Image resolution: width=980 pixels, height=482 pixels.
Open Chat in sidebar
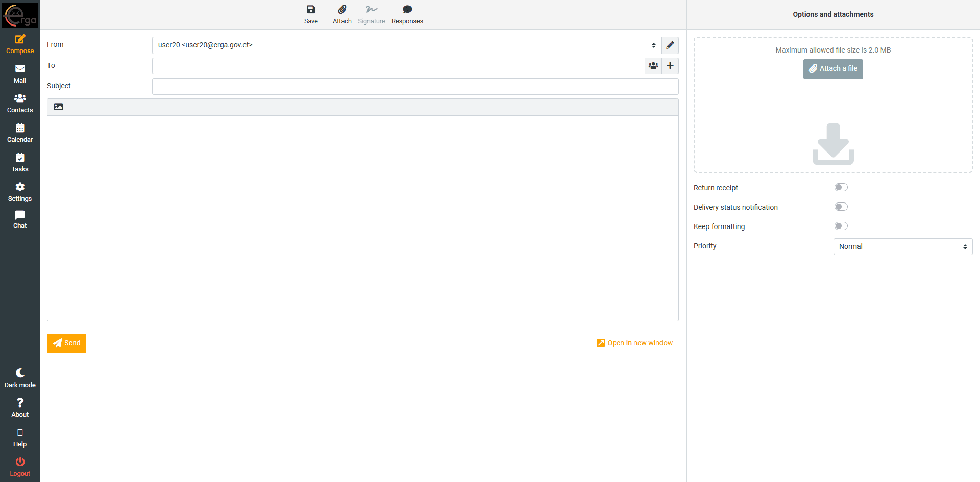[x=20, y=219]
